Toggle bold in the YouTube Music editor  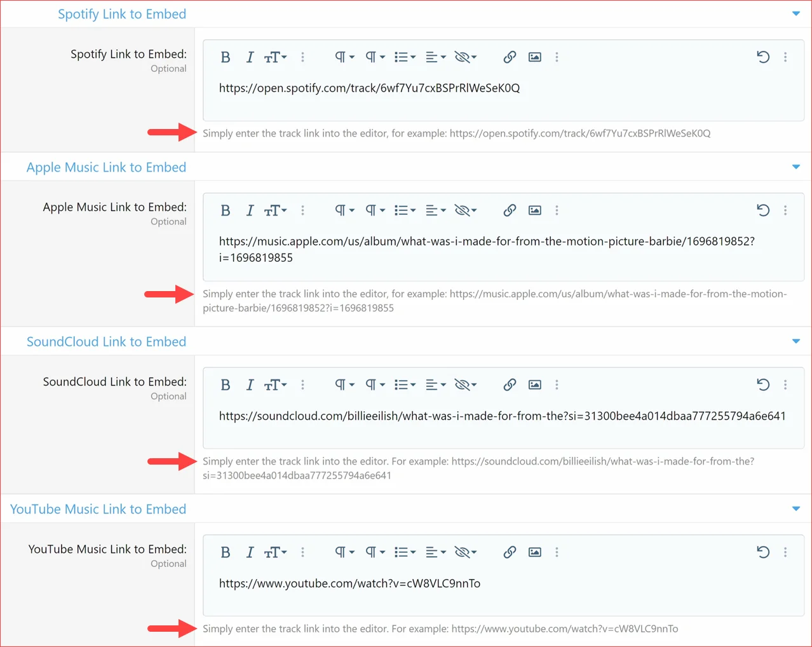pyautogui.click(x=225, y=552)
